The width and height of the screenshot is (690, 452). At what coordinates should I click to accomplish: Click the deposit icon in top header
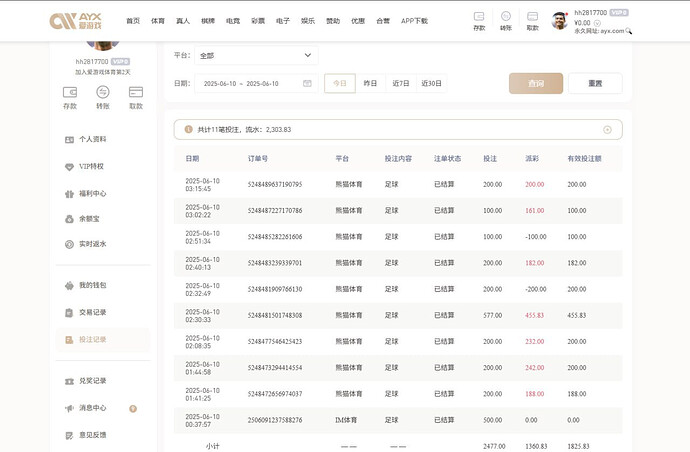pos(479,16)
